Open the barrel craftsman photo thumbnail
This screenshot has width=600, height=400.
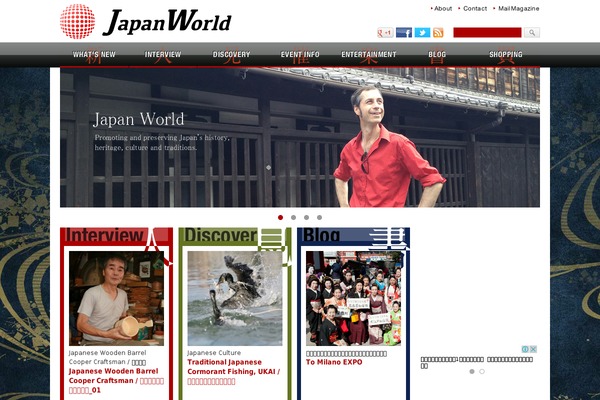[x=116, y=299]
